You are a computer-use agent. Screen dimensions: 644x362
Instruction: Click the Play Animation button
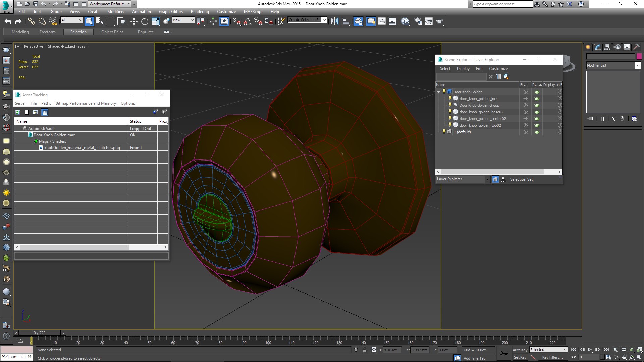click(x=590, y=350)
